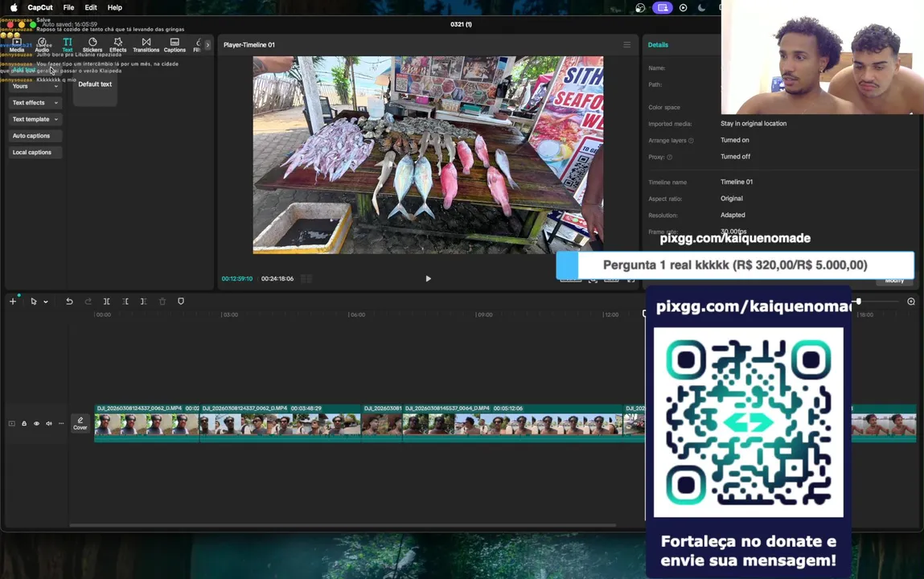The height and width of the screenshot is (579, 924).
Task: Open the Cover editor button
Action: coord(80,424)
